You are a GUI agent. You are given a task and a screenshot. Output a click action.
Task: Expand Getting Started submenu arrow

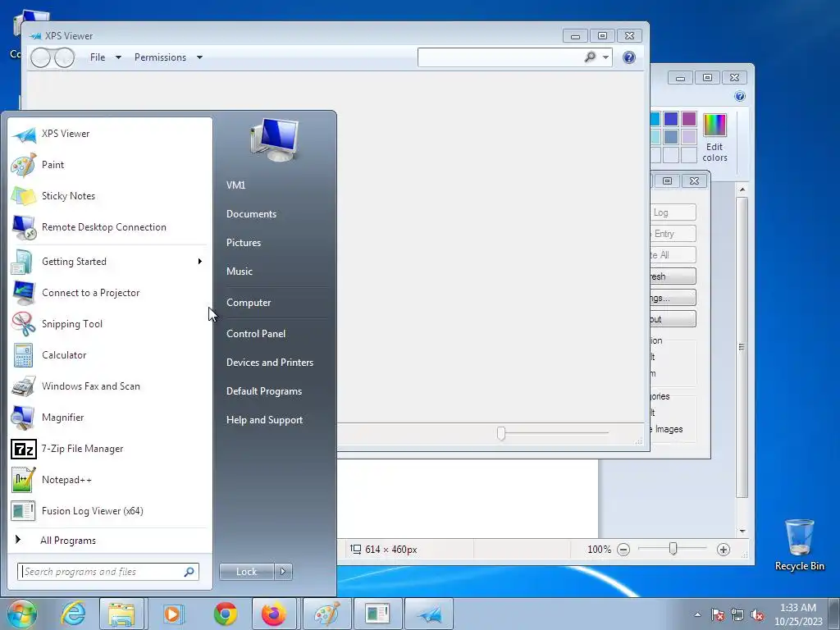[x=200, y=262]
